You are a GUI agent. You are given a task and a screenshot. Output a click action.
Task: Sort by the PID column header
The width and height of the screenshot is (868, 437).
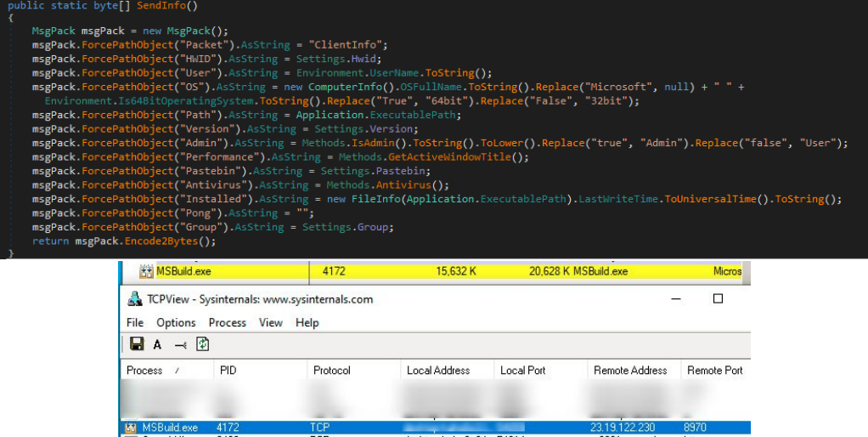[260, 370]
